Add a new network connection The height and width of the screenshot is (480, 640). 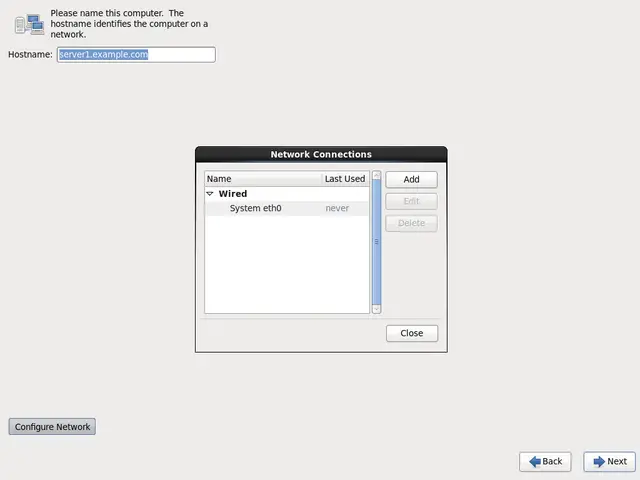pyautogui.click(x=411, y=180)
